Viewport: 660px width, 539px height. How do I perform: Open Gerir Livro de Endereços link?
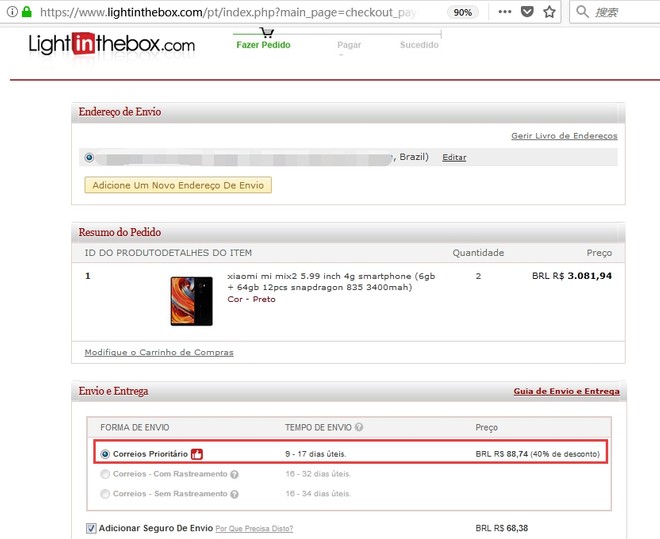pos(564,136)
